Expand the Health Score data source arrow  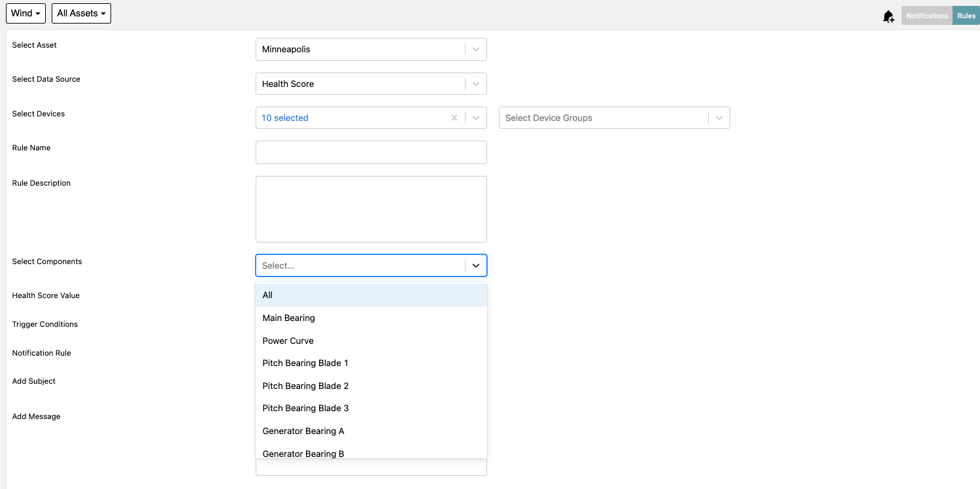pyautogui.click(x=476, y=84)
